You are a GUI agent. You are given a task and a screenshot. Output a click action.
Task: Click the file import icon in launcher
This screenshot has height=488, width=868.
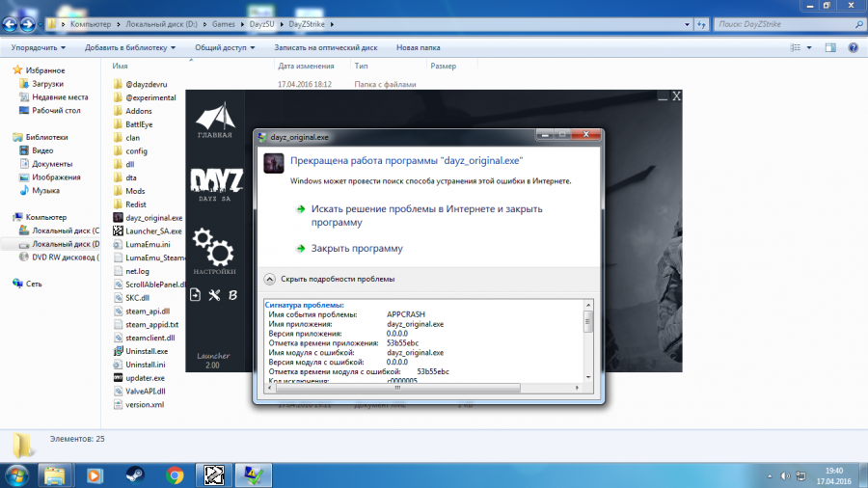click(197, 295)
